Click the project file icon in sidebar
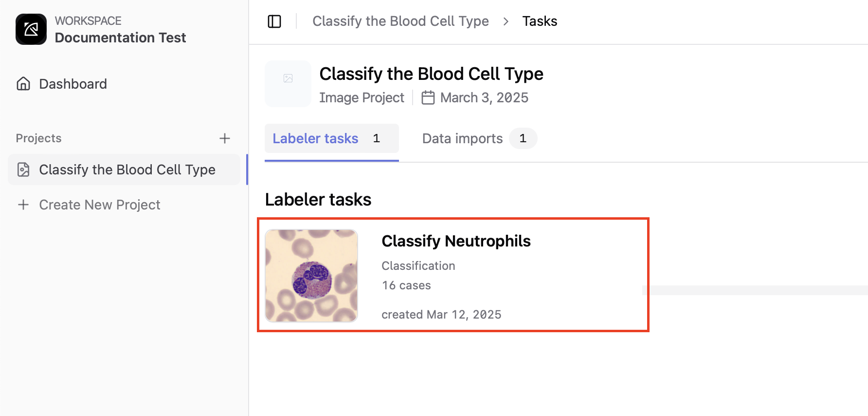 [x=23, y=170]
